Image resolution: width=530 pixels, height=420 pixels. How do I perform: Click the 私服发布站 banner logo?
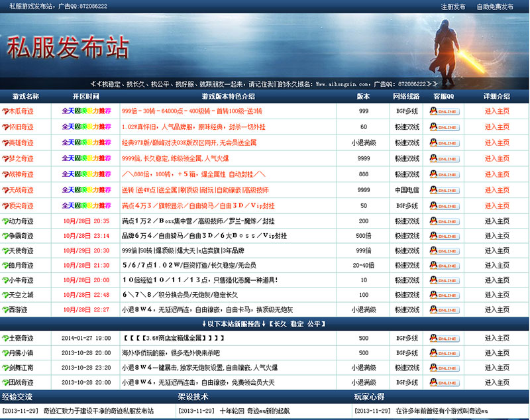click(x=68, y=48)
